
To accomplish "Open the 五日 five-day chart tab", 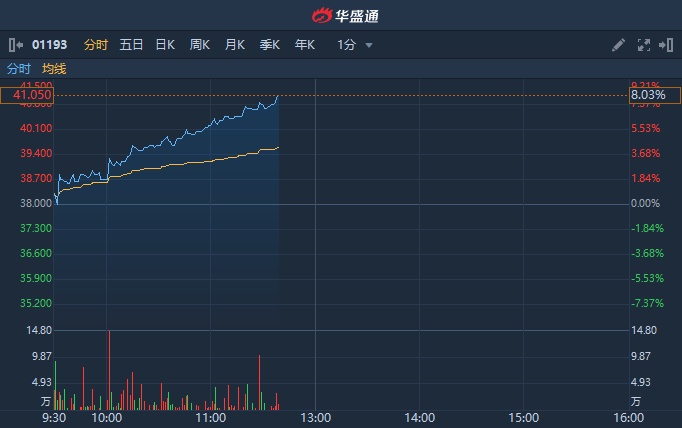I will (x=131, y=45).
